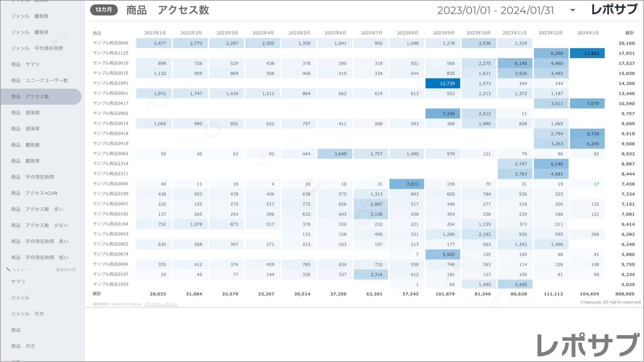Viewport: 644px width, 362px height.
Task: Open 商品 直帰率 report
Action: tap(25, 129)
